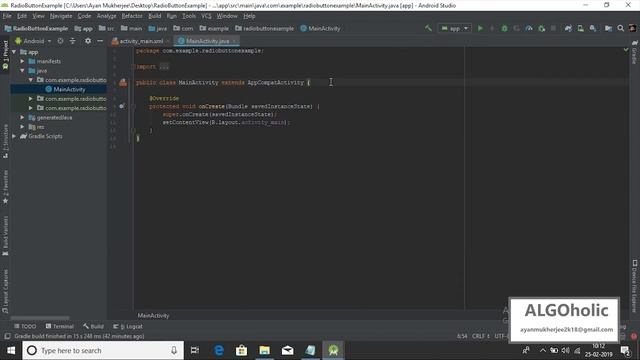Attach debugger to Android process icon
This screenshot has height=360, width=640.
(x=541, y=28)
